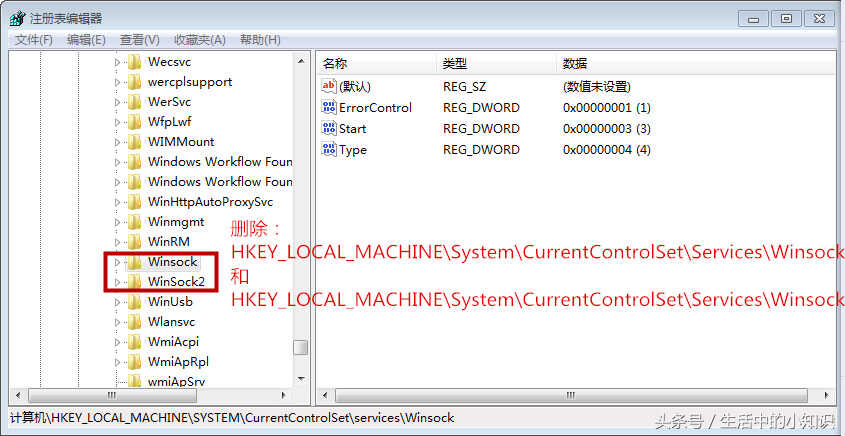Expand the Wlansvc key
Screen dimensions: 845x436
point(118,322)
